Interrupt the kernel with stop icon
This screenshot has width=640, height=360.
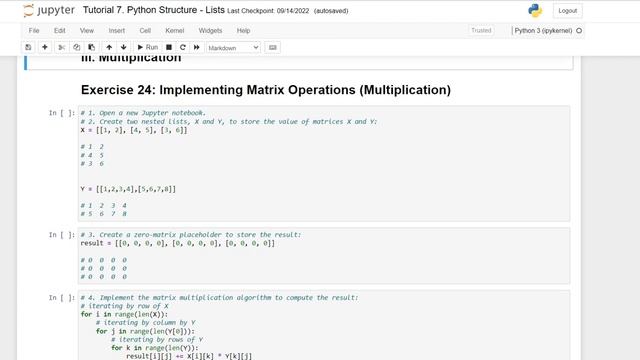(169, 47)
